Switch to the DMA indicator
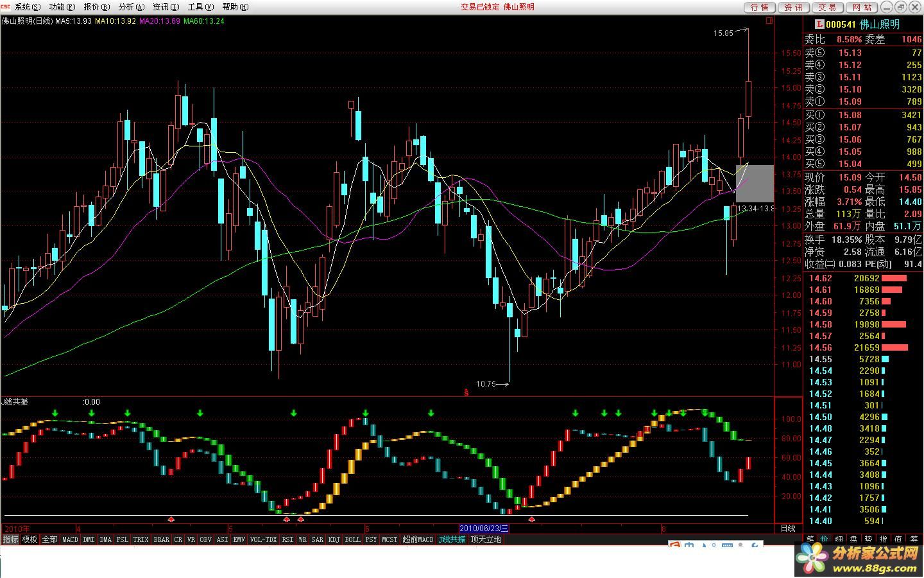Image resolution: width=924 pixels, height=578 pixels. (x=106, y=539)
